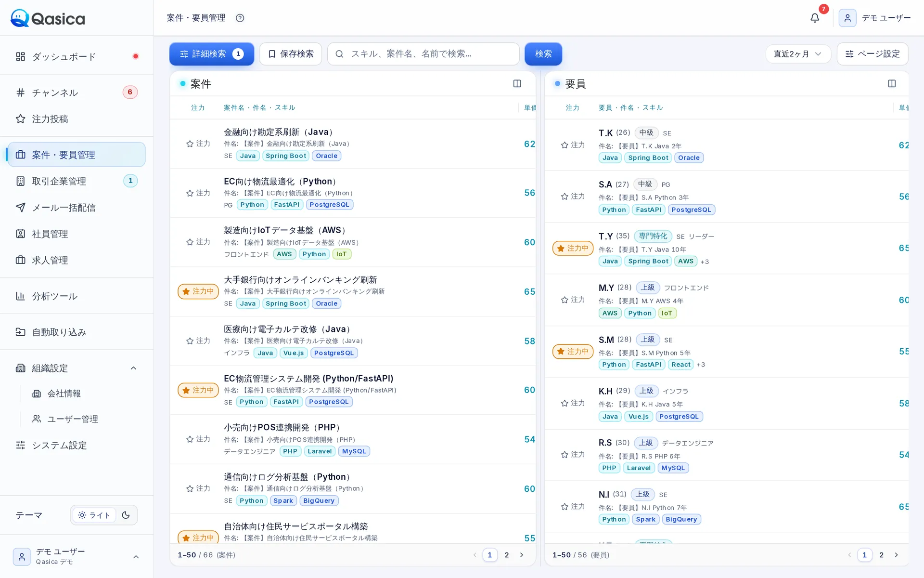Go to previous page in 案件 panel
This screenshot has height=578, width=924.
click(475, 555)
